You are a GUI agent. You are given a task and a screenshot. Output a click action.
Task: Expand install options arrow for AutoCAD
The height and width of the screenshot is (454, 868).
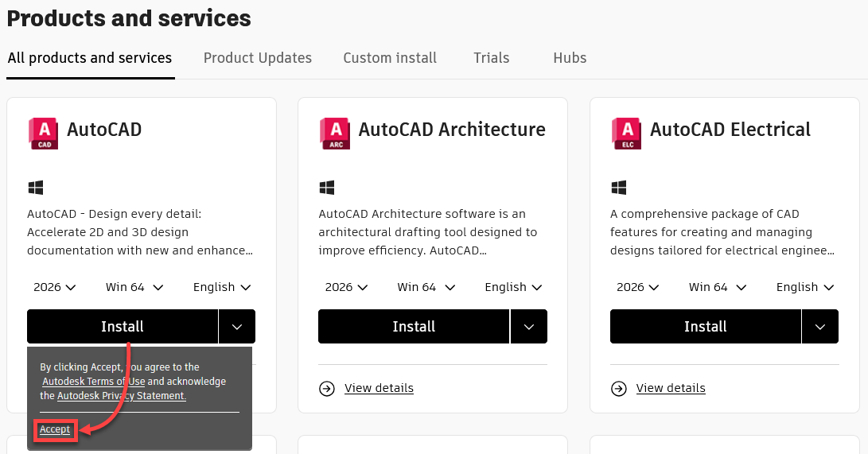pos(237,327)
